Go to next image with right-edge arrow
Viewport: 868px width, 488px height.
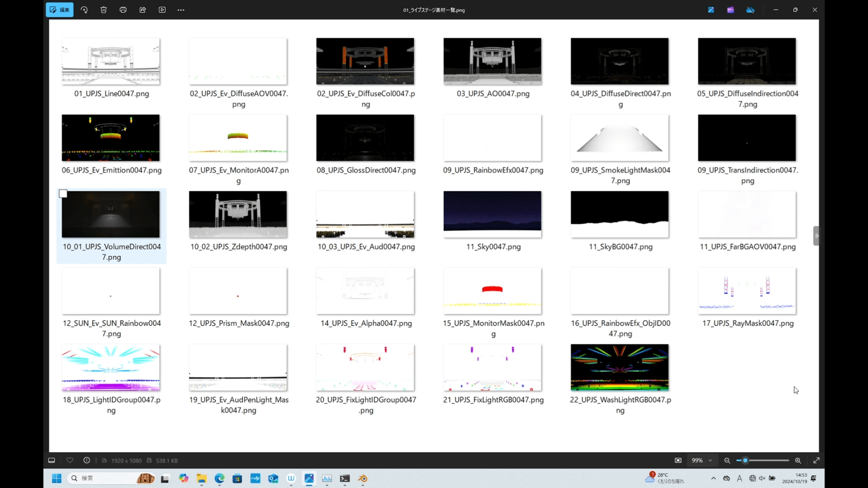[816, 236]
